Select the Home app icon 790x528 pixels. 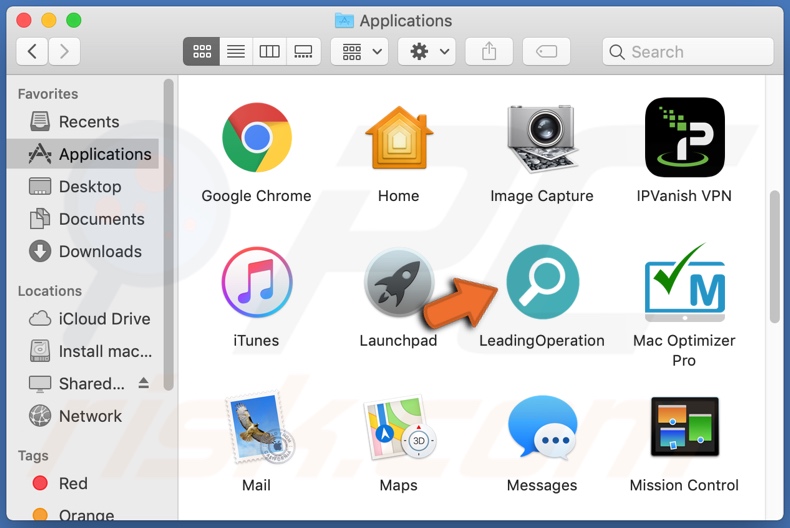399,138
